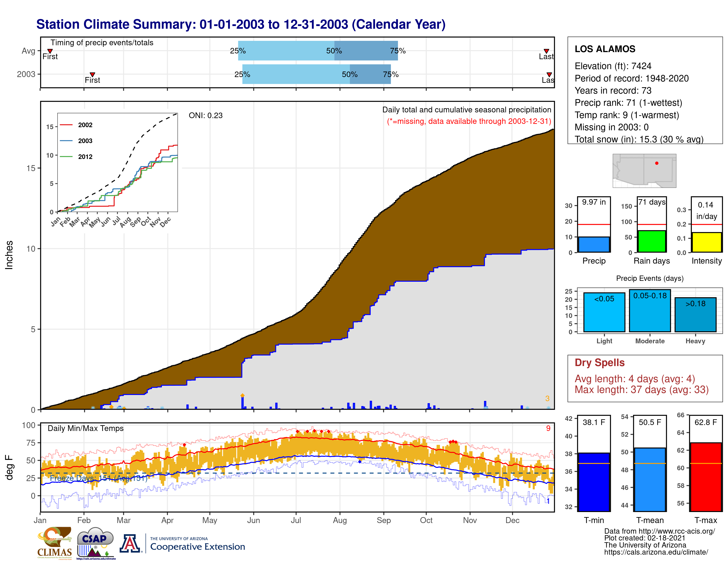Click 'Avg length: 4 days (avg: 4)' text

coord(635,379)
